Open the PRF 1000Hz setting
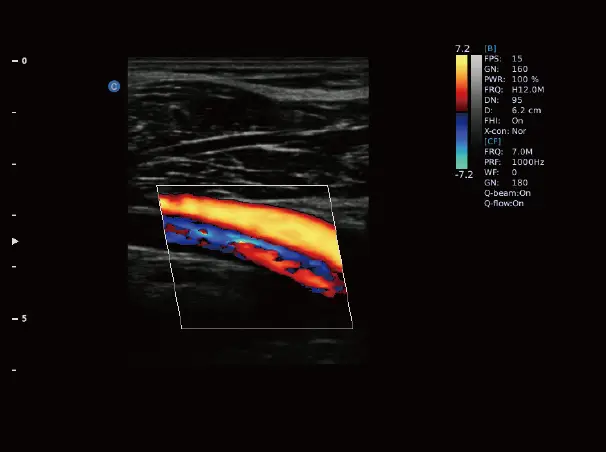The width and height of the screenshot is (606, 452). [x=512, y=162]
